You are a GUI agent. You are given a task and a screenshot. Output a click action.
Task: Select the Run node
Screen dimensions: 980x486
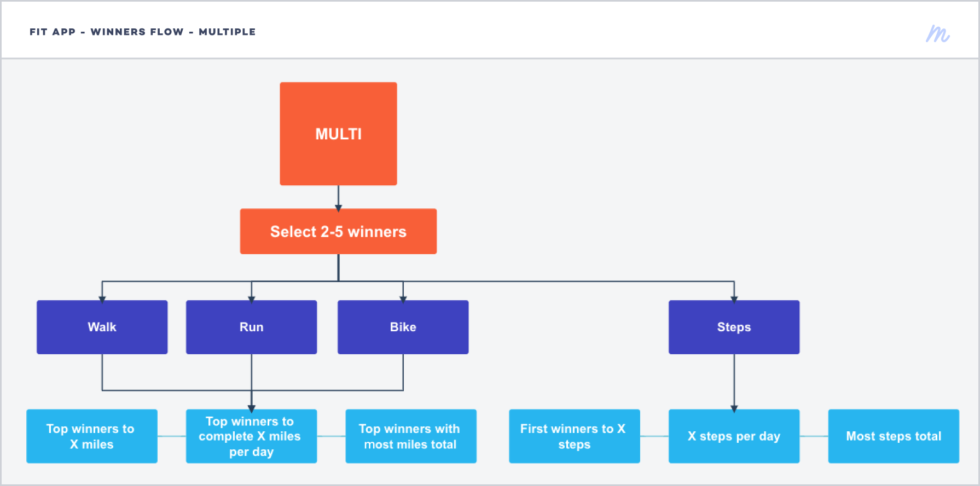[x=252, y=327]
